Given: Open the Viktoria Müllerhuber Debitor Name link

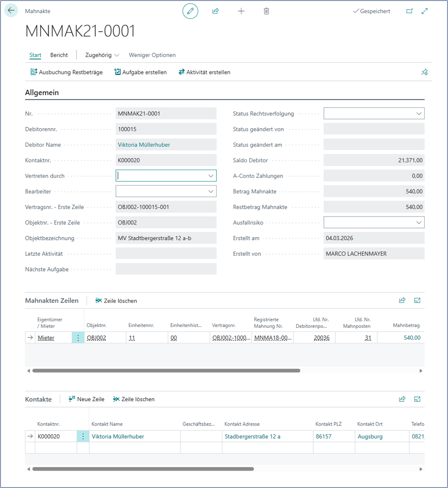Looking at the screenshot, I should pos(144,145).
